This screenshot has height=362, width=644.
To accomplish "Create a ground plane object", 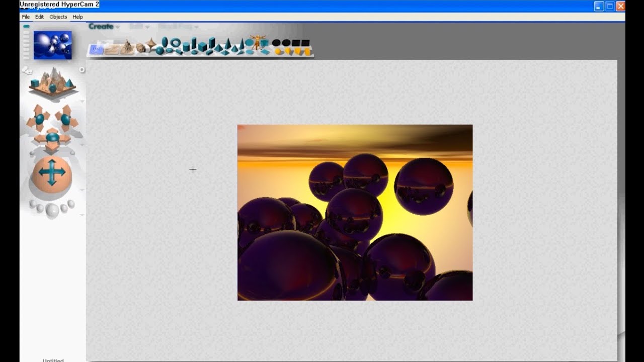I will point(112,49).
